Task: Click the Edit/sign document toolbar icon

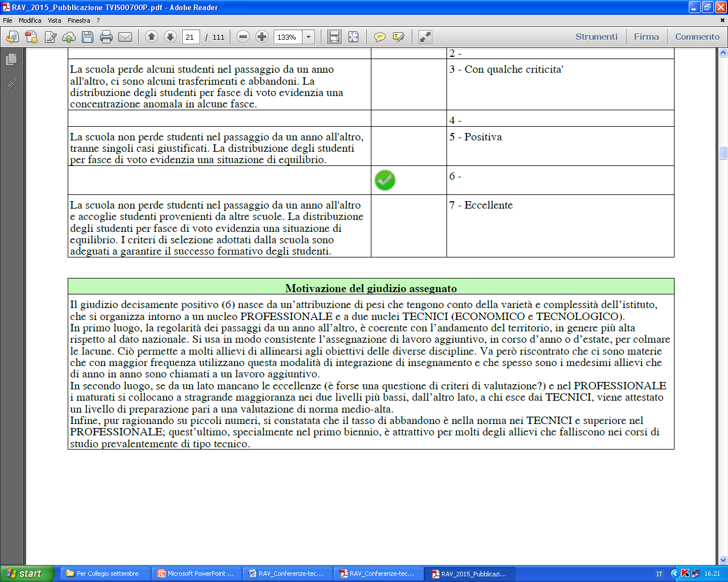Action: 51,37
